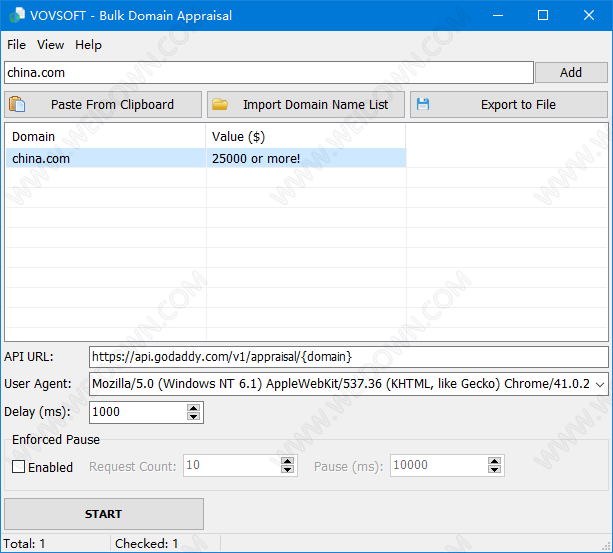
Task: Click the folder icon on Import button
Action: [x=220, y=104]
